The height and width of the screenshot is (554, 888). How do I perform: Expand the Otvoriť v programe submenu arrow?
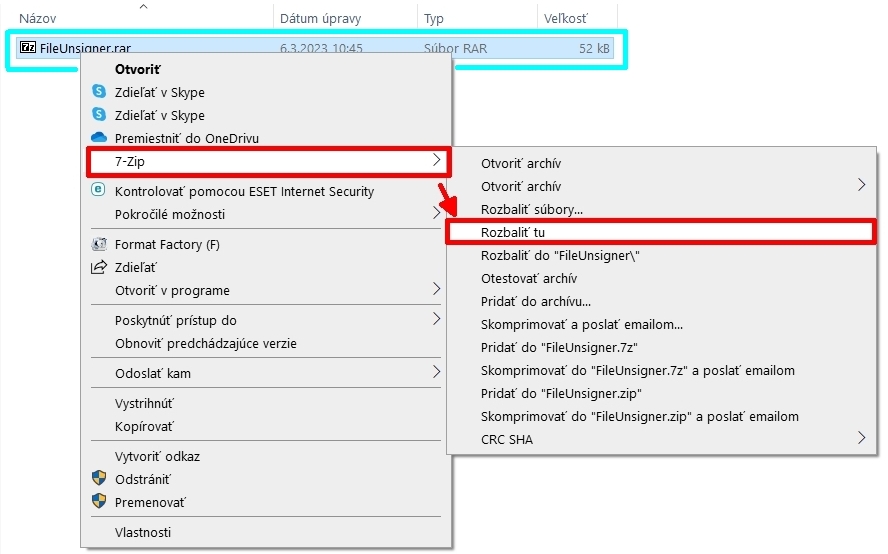click(x=436, y=290)
